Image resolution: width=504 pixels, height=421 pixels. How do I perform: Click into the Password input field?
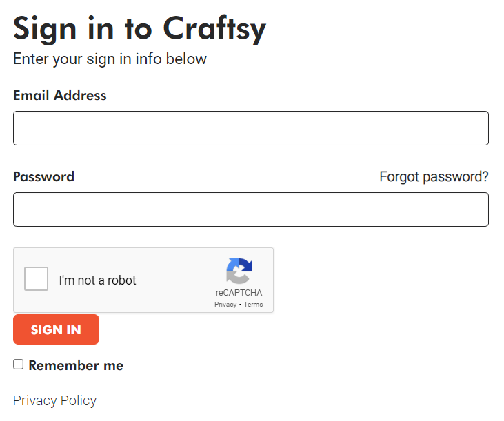tap(250, 209)
